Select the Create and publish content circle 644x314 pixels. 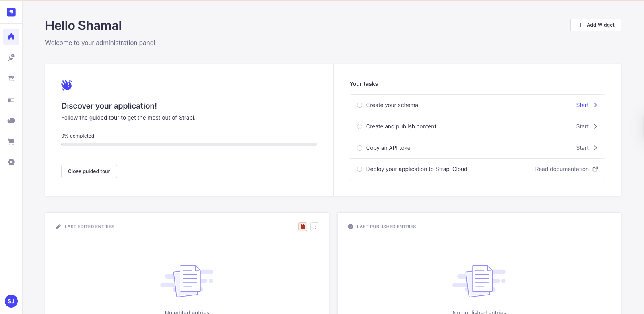pyautogui.click(x=360, y=126)
